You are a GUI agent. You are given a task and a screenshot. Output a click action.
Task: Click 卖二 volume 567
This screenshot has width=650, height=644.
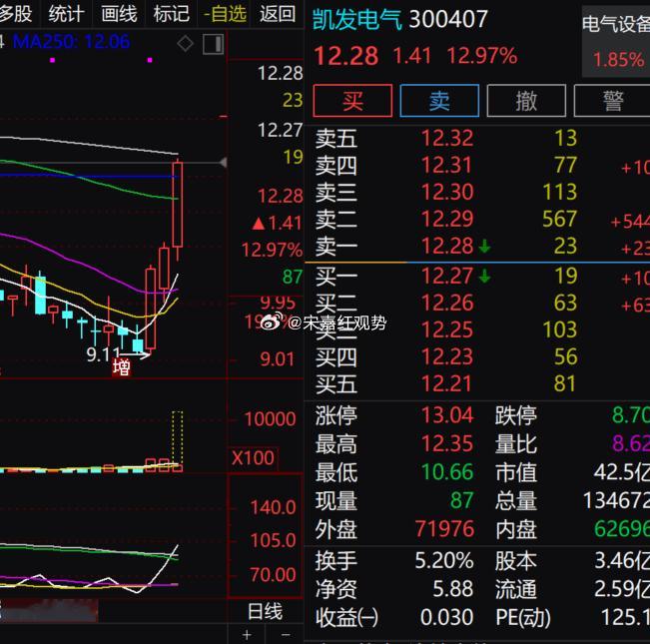point(559,219)
